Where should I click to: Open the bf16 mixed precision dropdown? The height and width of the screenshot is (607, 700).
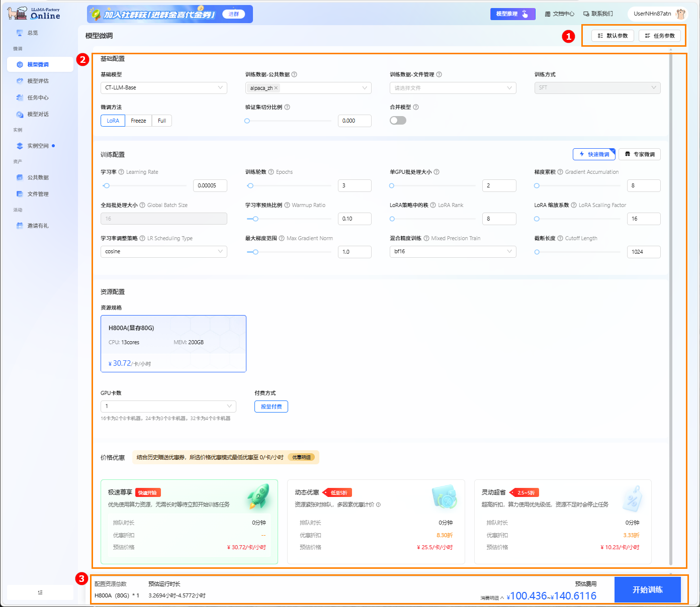coord(453,252)
